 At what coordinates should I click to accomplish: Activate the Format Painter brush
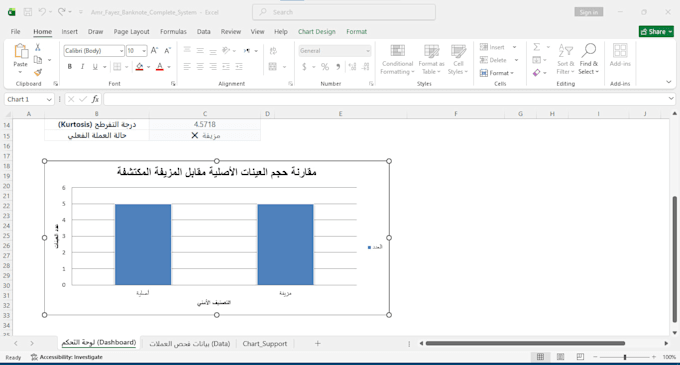(x=38, y=72)
